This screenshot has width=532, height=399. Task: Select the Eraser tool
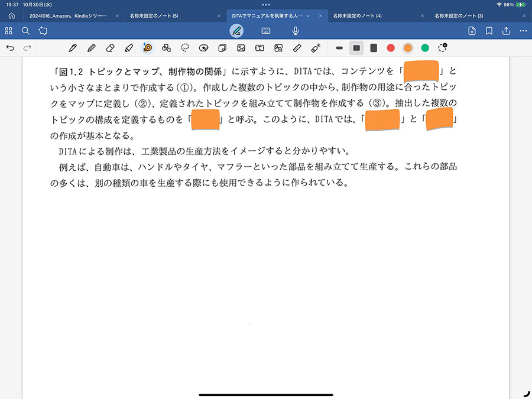coord(110,48)
